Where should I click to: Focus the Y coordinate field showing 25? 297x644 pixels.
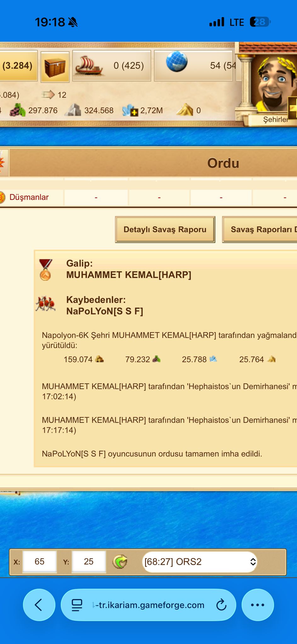point(89,562)
